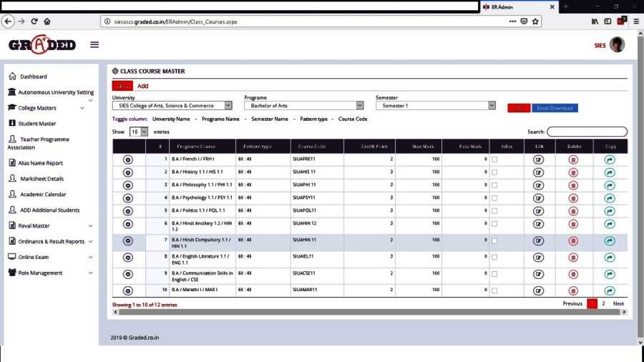Go to Marksheet Details in sidebar
This screenshot has height=362, width=644.
pyautogui.click(x=42, y=179)
